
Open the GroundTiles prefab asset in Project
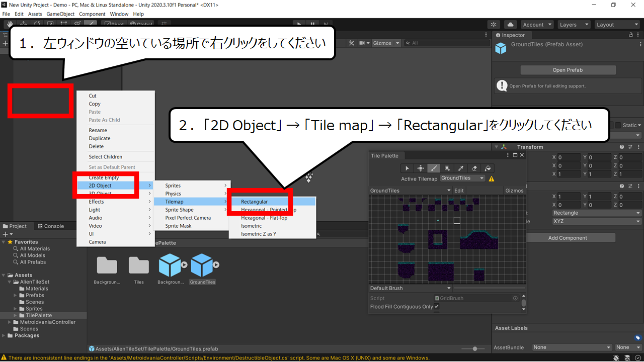[x=202, y=269]
